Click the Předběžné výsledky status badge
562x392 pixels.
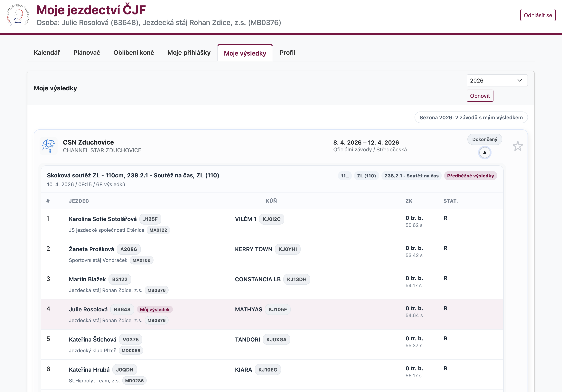(470, 176)
